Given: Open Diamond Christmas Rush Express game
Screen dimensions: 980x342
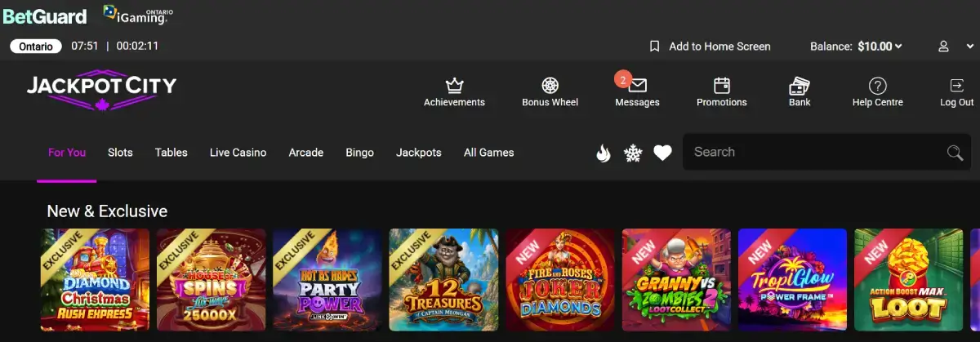Looking at the screenshot, I should 95,279.
